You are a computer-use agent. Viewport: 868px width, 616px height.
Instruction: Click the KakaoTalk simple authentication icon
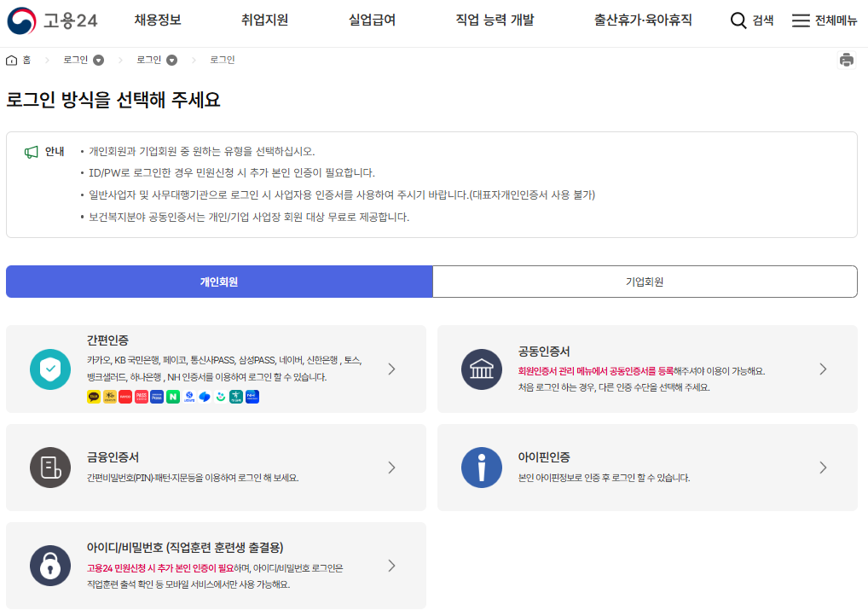tap(93, 397)
